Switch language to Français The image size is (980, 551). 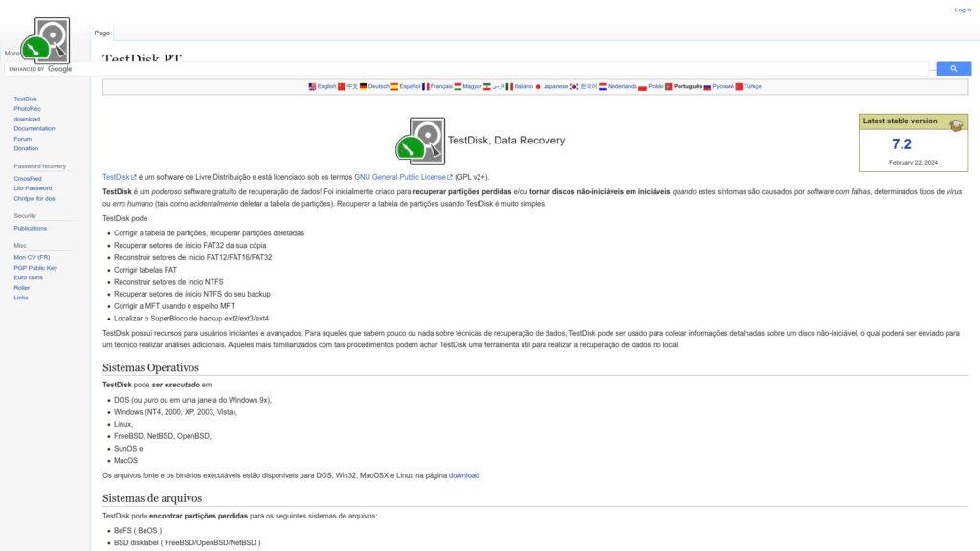(441, 87)
